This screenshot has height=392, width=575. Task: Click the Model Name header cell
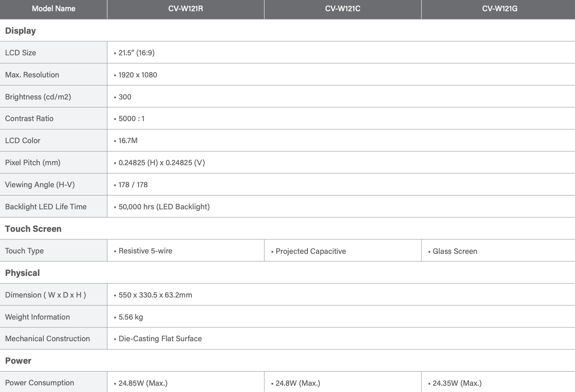tap(54, 9)
